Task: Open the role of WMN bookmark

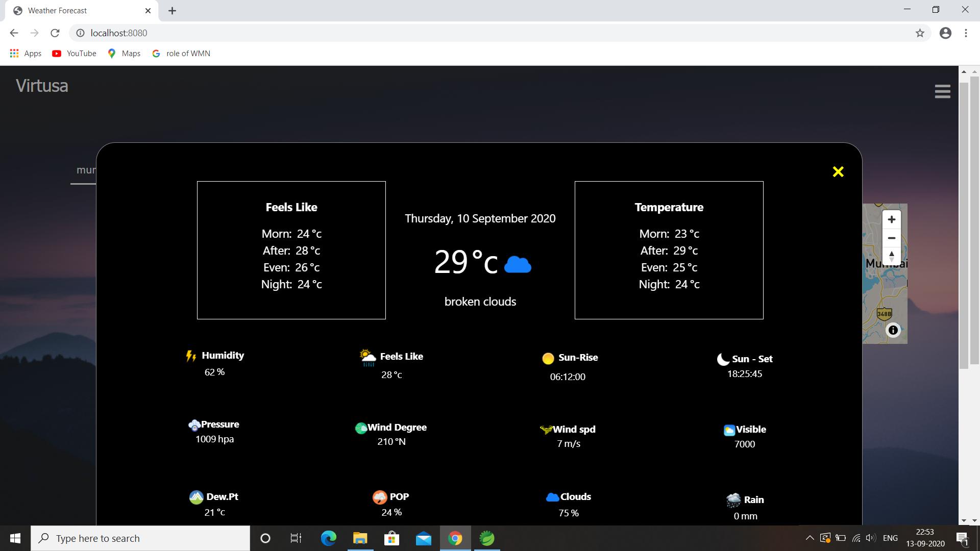Action: (181, 53)
